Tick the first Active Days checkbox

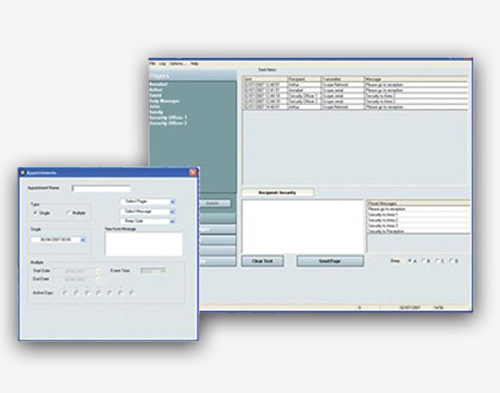pyautogui.click(x=65, y=293)
